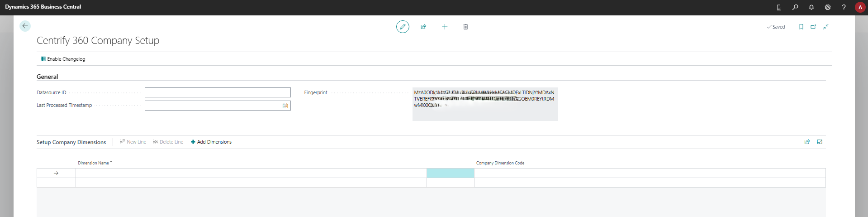This screenshot has height=217, width=868.
Task: Delete record using trash can icon
Action: (465, 27)
